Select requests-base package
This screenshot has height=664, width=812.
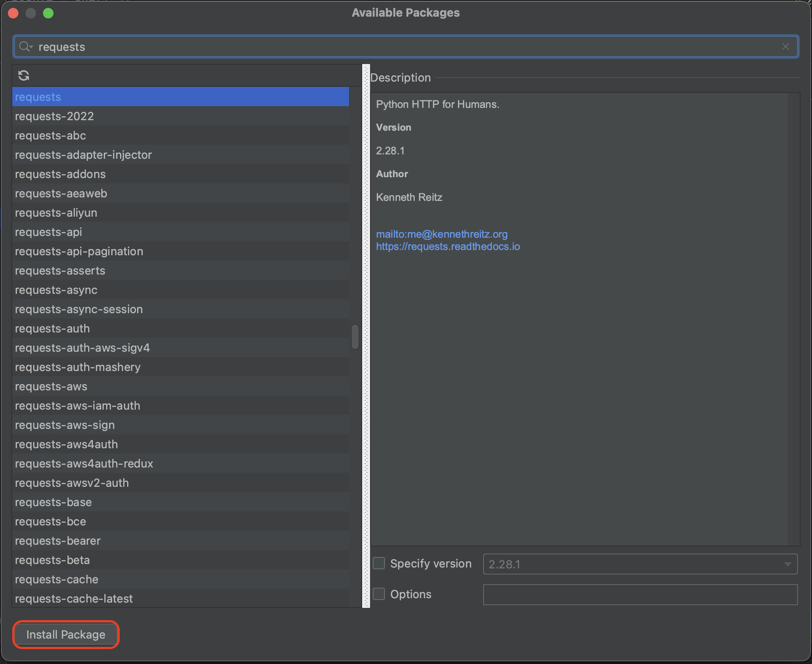181,502
